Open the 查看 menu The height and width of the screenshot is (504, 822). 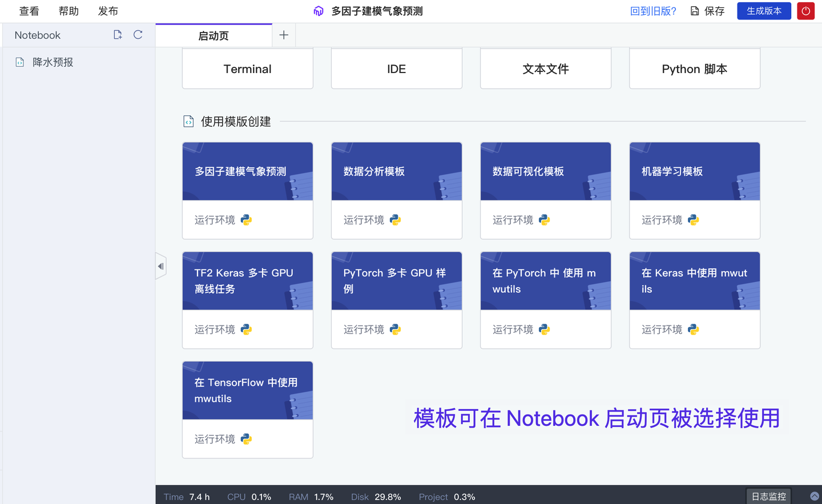[x=29, y=11]
